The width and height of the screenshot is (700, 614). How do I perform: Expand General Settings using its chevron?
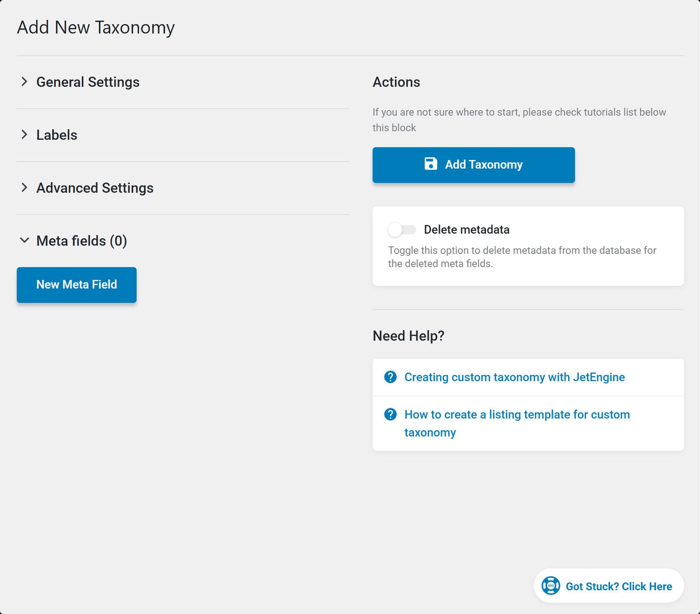pos(24,82)
